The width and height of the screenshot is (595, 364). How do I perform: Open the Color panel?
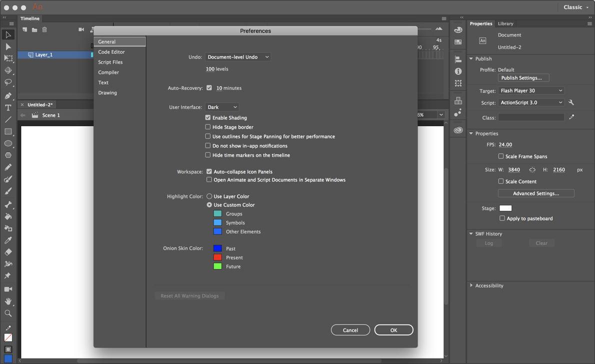(458, 30)
